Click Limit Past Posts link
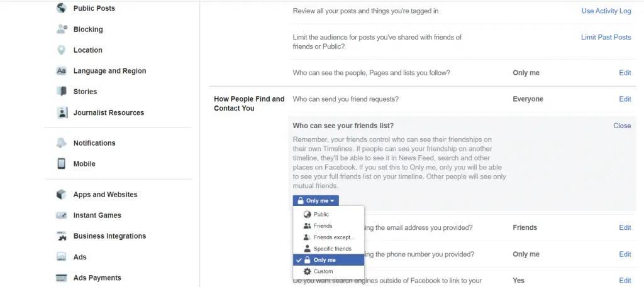The image size is (644, 287). 606,37
